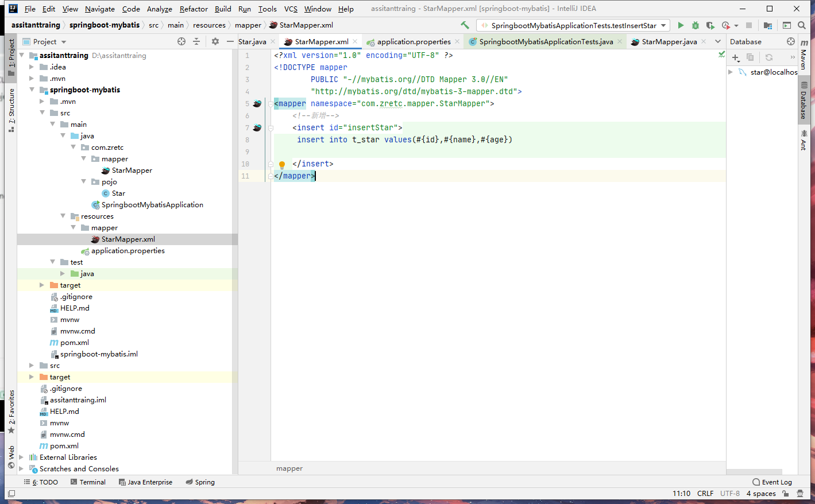Image resolution: width=815 pixels, height=504 pixels.
Task: Select pom.xml under springboot-mybatis
Action: coord(75,343)
